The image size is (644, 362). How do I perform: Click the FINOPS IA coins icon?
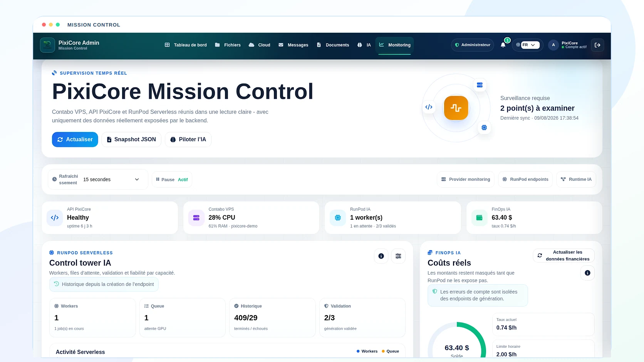[x=430, y=253]
